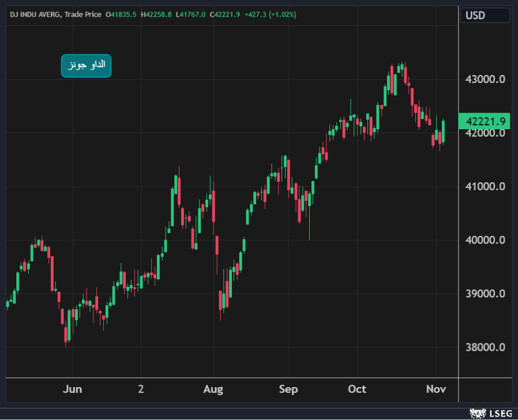
Task: Click the +427.3 (+1.02%) change value
Action: 271,14
